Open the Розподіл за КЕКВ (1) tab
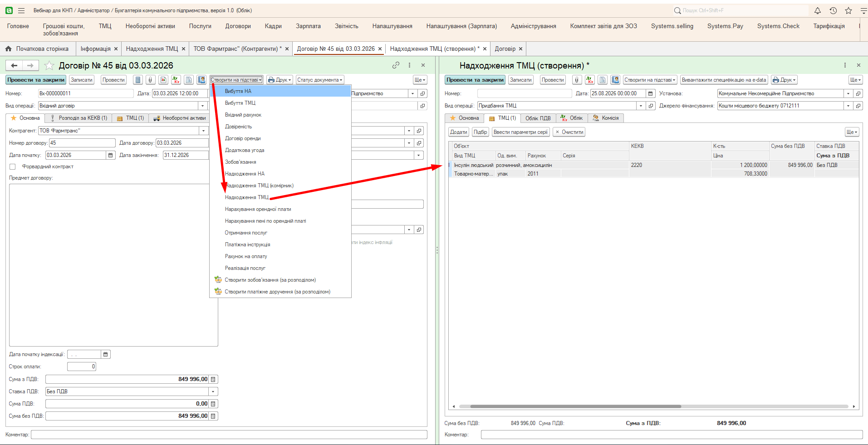The width and height of the screenshot is (868, 445). point(79,118)
